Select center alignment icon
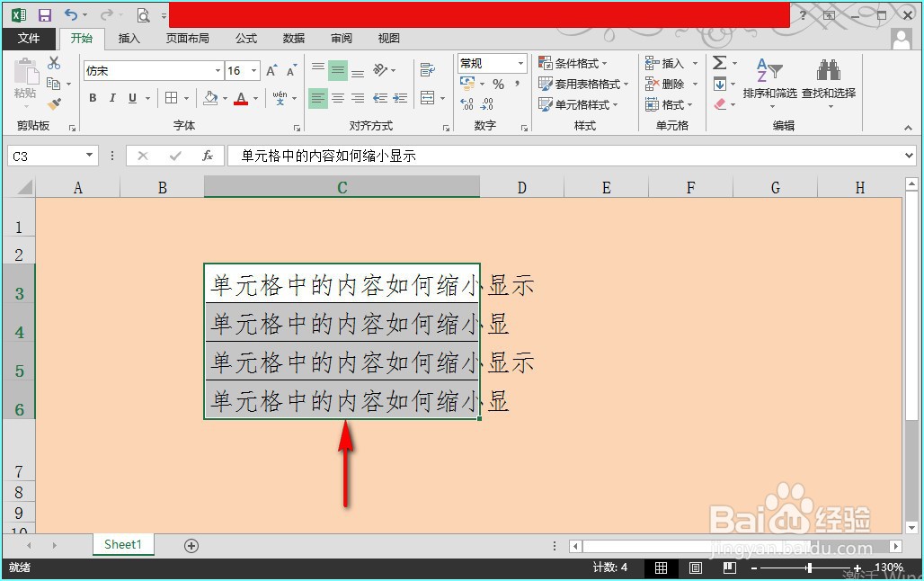The image size is (924, 581). pos(338,97)
